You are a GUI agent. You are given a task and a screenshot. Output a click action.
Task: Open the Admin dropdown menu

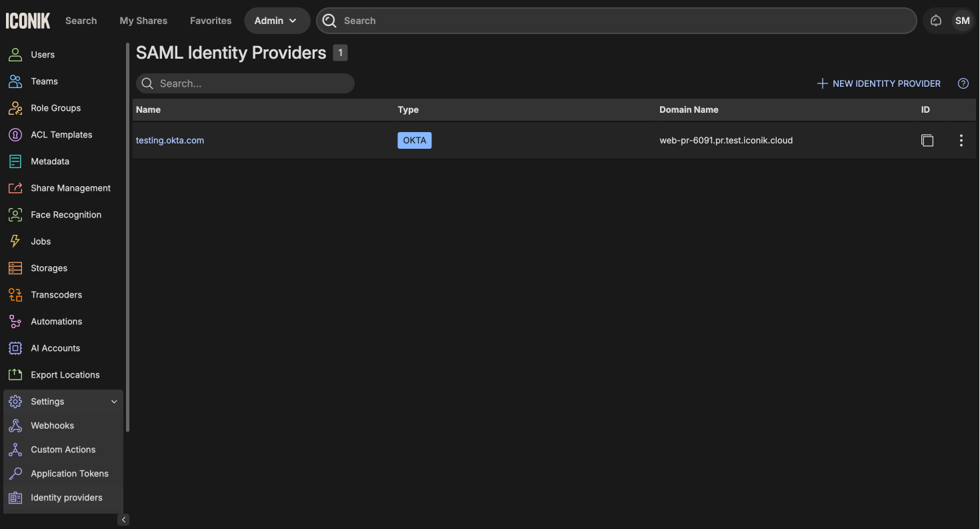tap(277, 21)
